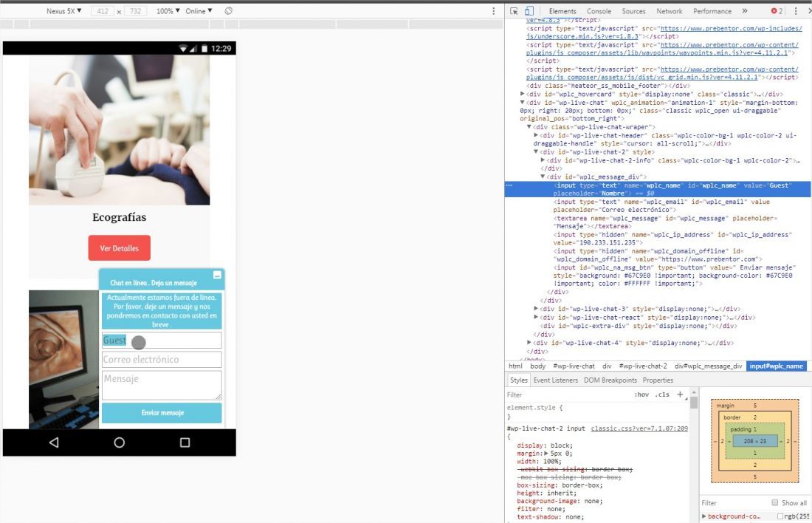Click the #wp-live-chat-2 breadcrumb item

pos(643,366)
